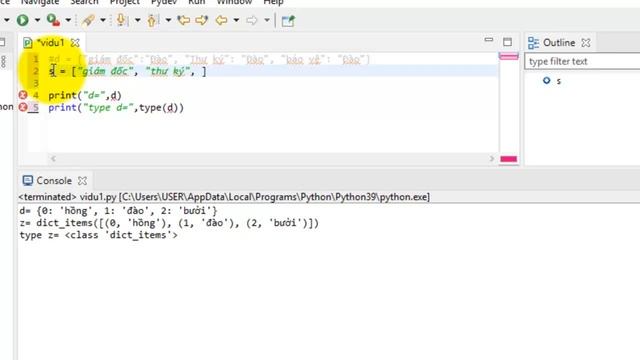The width and height of the screenshot is (640, 360).
Task: Open the Search menu
Action: point(84,2)
